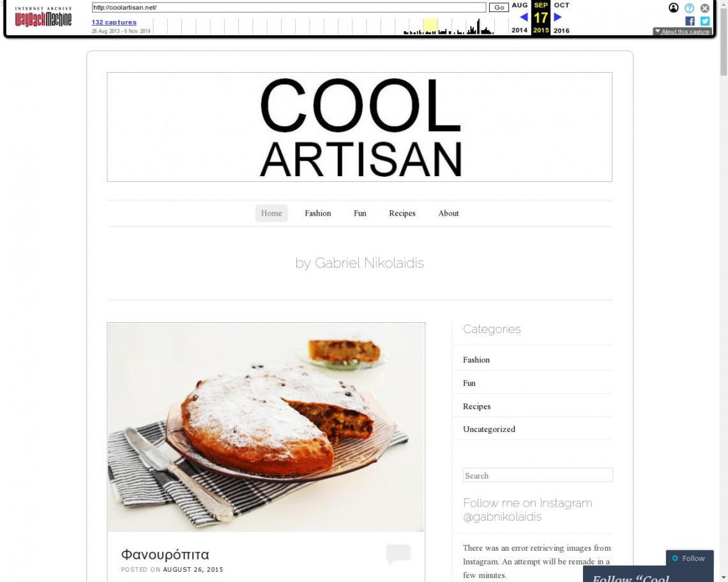Open the Uncategorized category link
Screen dimensions: 728x582
[x=489, y=429]
